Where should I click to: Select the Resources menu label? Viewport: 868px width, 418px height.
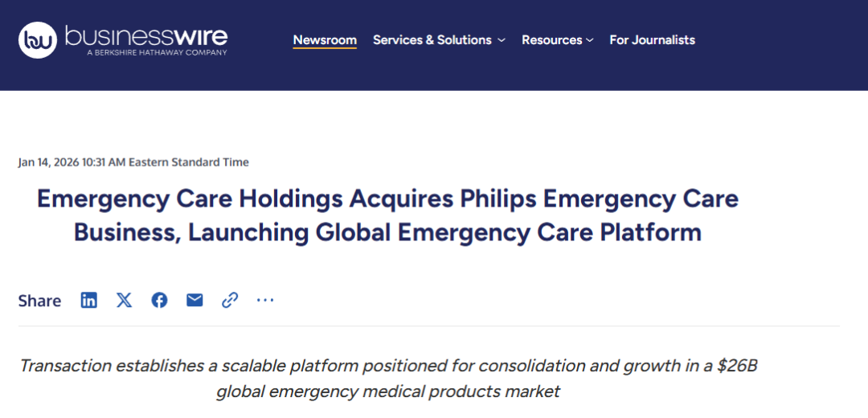click(x=551, y=39)
